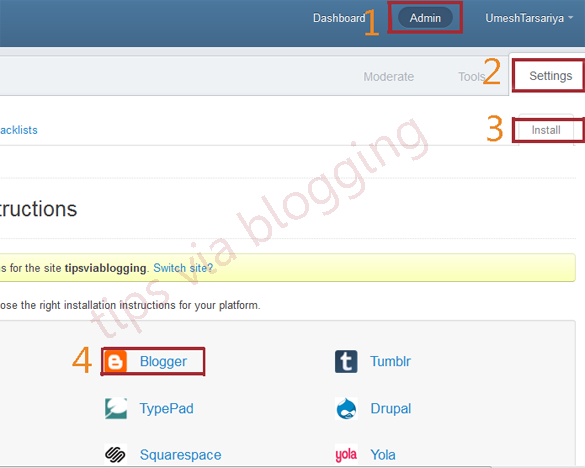The width and height of the screenshot is (585, 468).
Task: Click the Tumblr logo icon
Action: pyautogui.click(x=346, y=361)
